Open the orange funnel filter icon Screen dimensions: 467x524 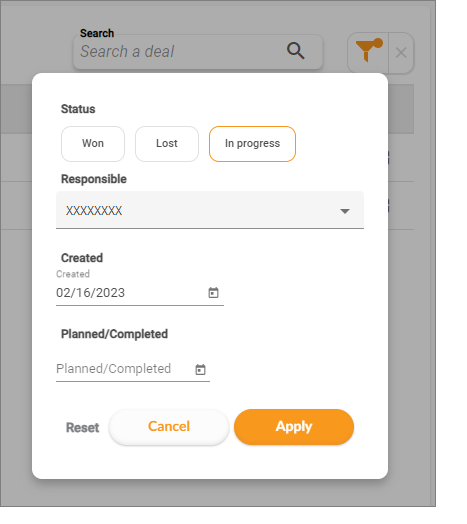368,52
